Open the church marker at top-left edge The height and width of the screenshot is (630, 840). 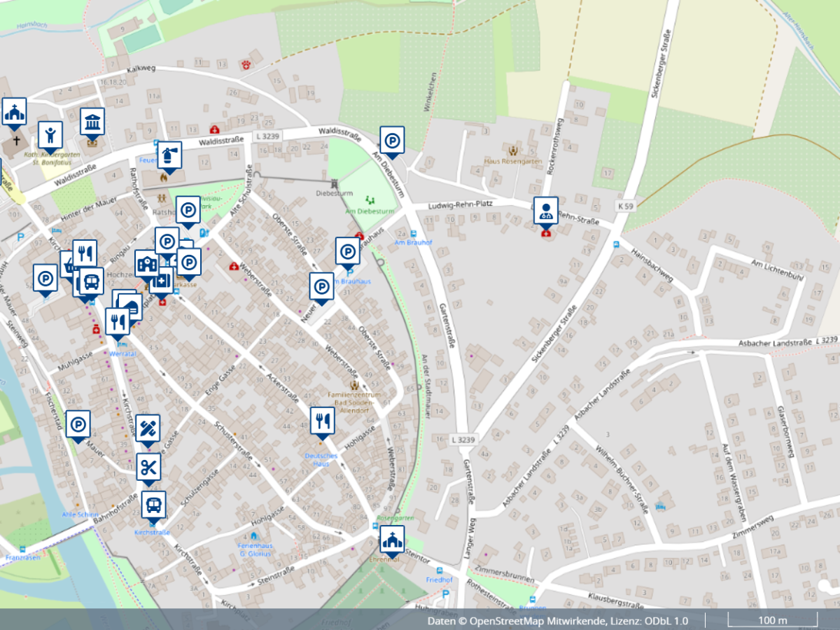pyautogui.click(x=14, y=111)
